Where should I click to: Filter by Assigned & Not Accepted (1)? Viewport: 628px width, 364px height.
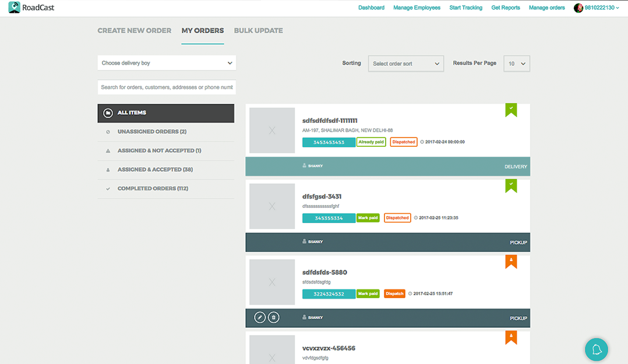pyautogui.click(x=166, y=151)
